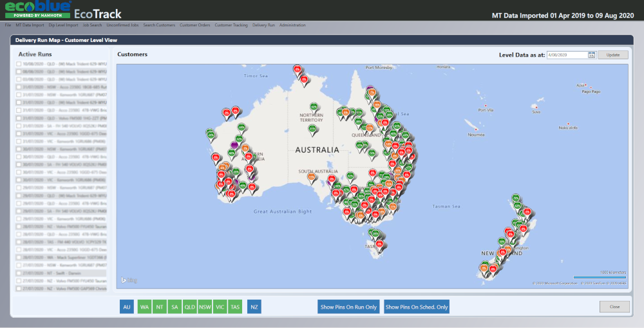Click the green pin in central Northern Territory

click(x=312, y=129)
